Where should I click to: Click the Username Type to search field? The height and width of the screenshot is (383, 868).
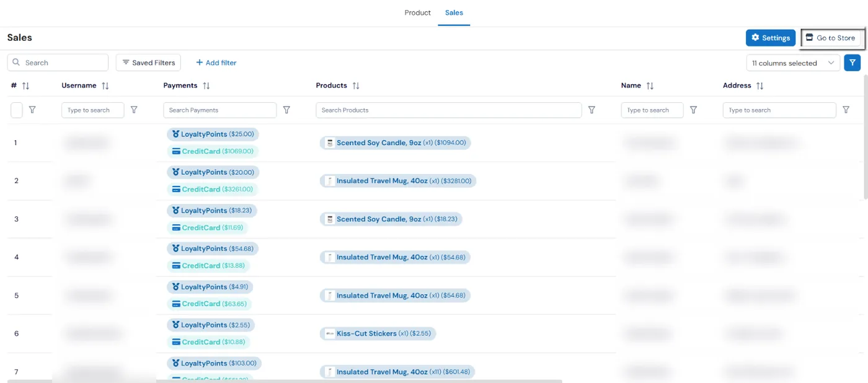pos(93,110)
